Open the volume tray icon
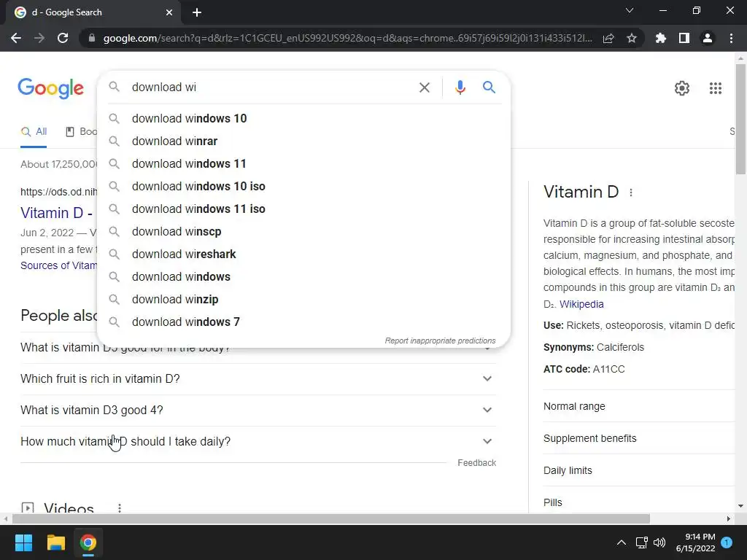 (x=659, y=542)
